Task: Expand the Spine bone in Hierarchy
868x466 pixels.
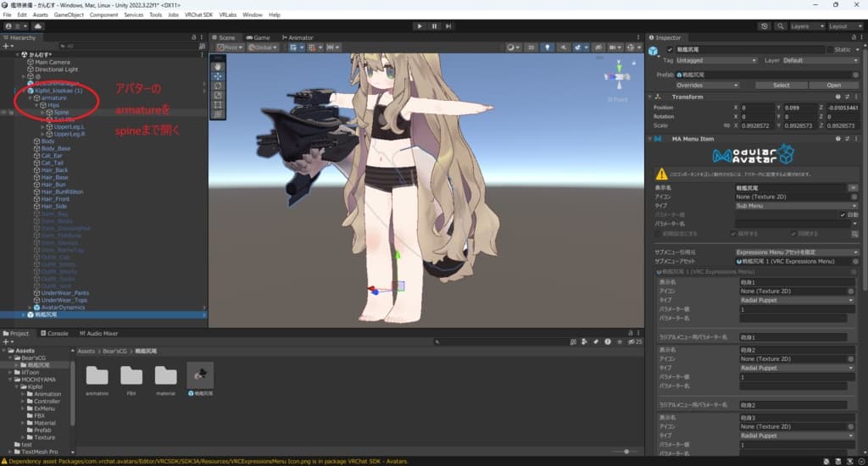Action: click(42, 113)
